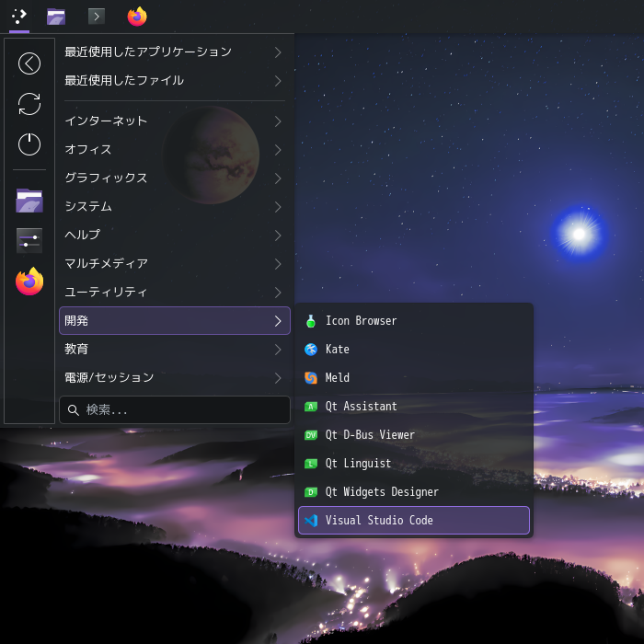The image size is (644, 644).
Task: Click the Qt Assistant icon
Action: [311, 407]
